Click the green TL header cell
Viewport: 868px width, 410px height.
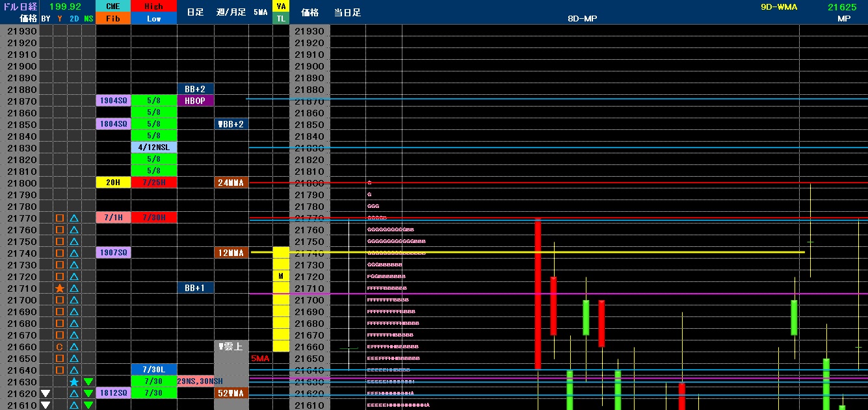(281, 19)
